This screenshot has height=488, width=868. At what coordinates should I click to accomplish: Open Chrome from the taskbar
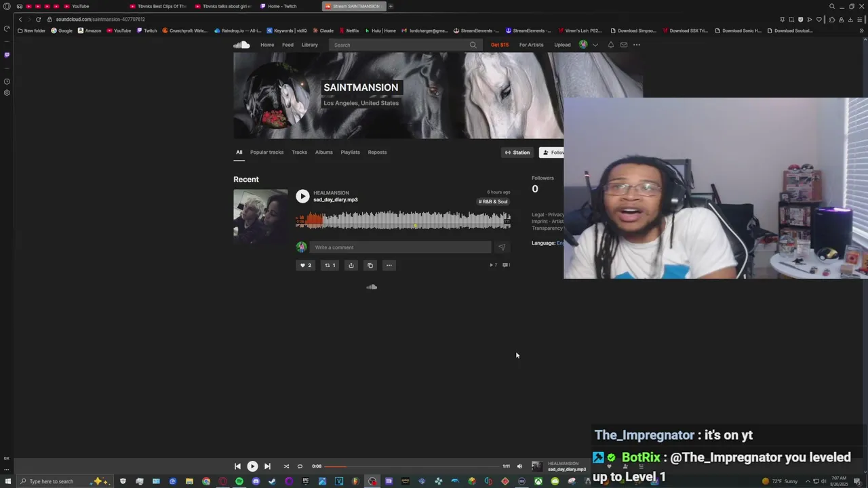[206, 481]
